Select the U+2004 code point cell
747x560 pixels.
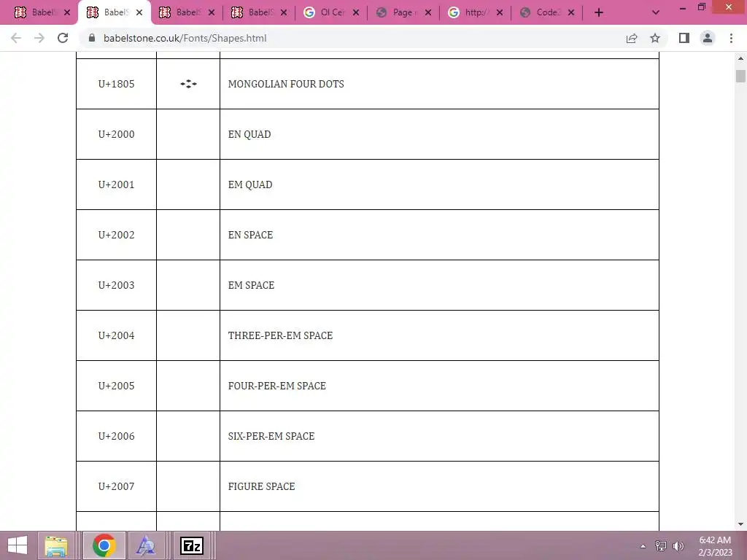(x=116, y=335)
